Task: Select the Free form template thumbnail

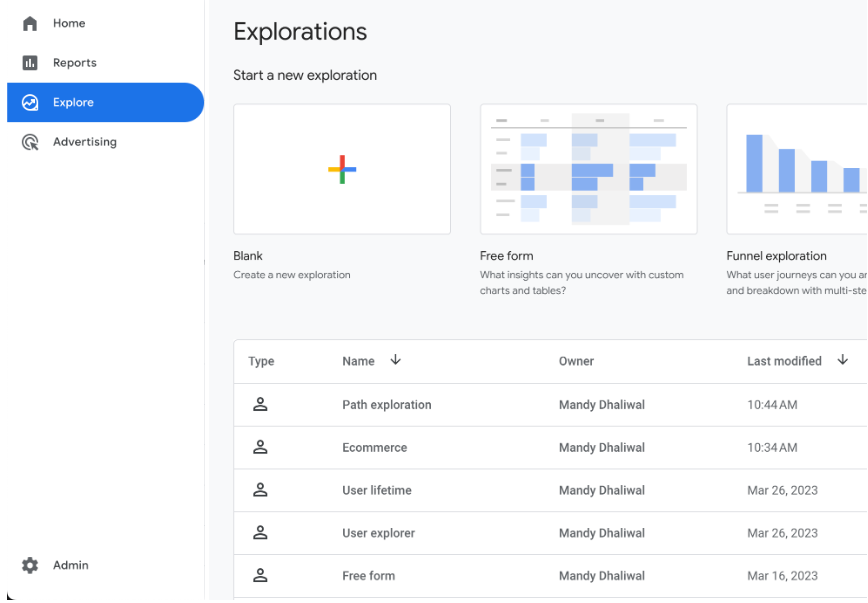Action: [x=588, y=169]
